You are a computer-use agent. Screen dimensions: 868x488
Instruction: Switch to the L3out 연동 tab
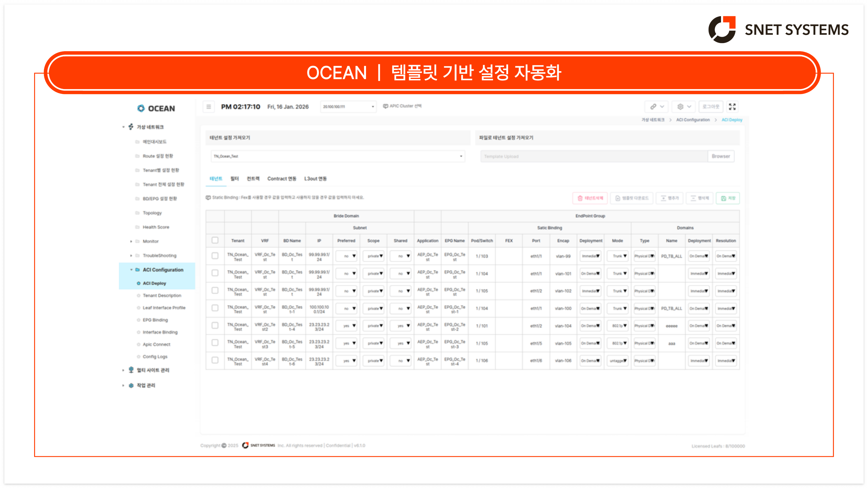[x=315, y=178]
